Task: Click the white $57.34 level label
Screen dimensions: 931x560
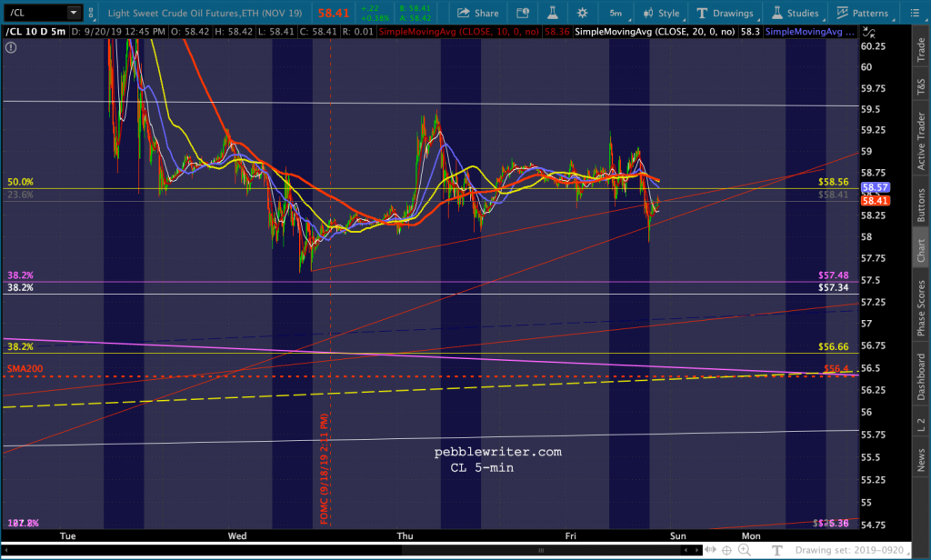Action: [x=833, y=287]
